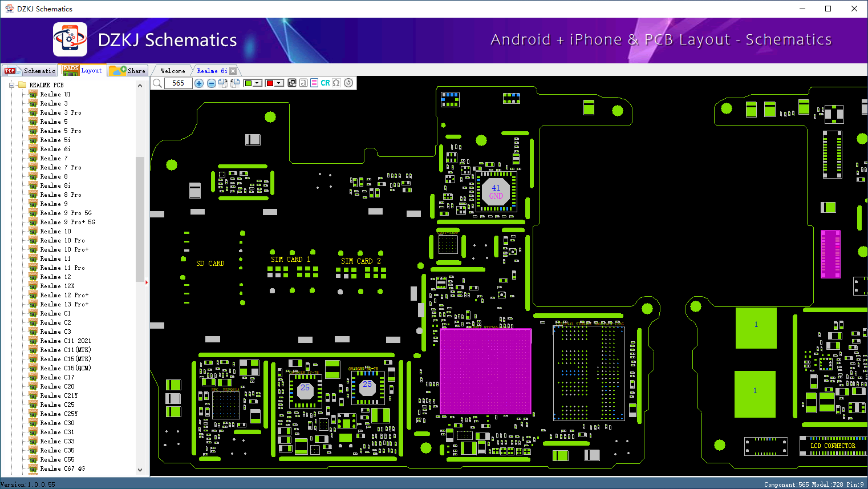
Task: Select Realme 6i in the model tree
Action: pos(55,149)
